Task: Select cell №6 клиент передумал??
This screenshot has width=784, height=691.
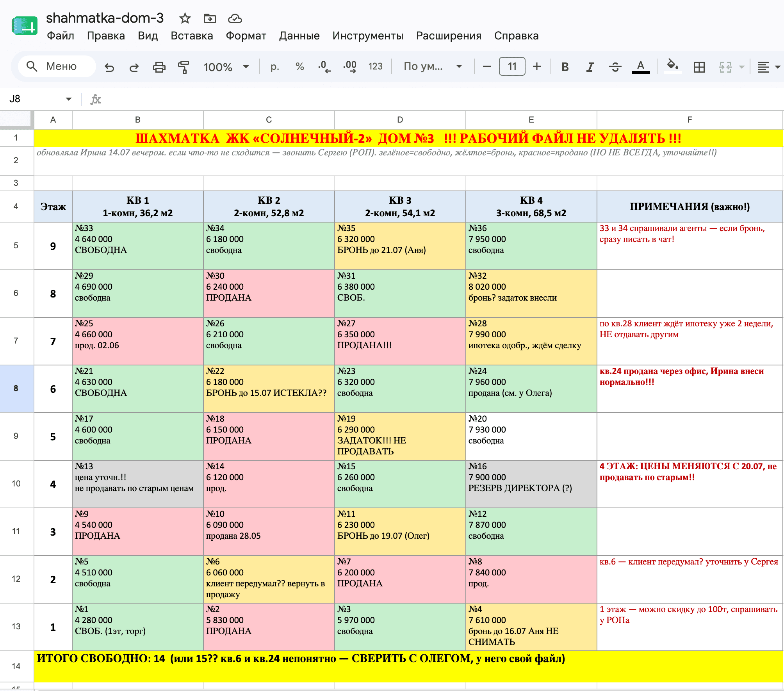Action: point(269,579)
